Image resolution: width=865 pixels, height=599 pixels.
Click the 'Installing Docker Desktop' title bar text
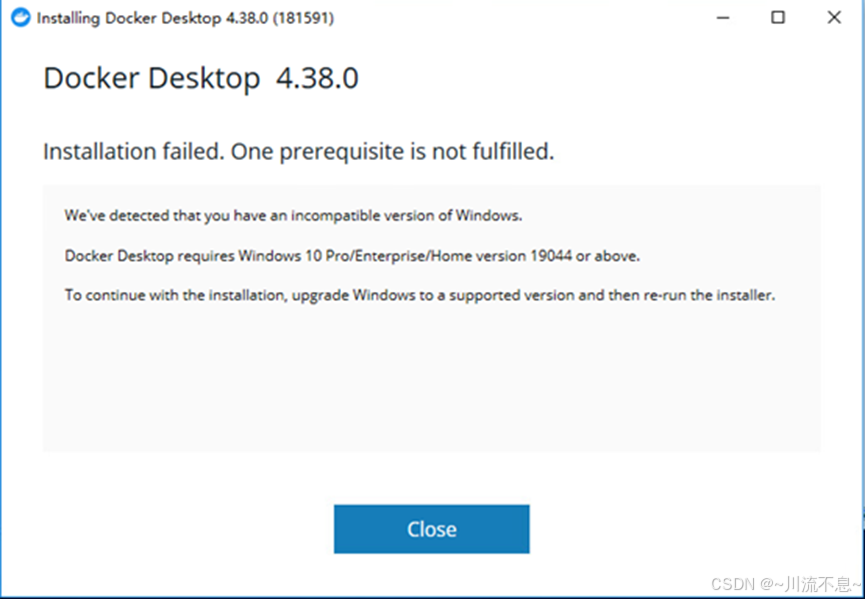(x=129, y=18)
